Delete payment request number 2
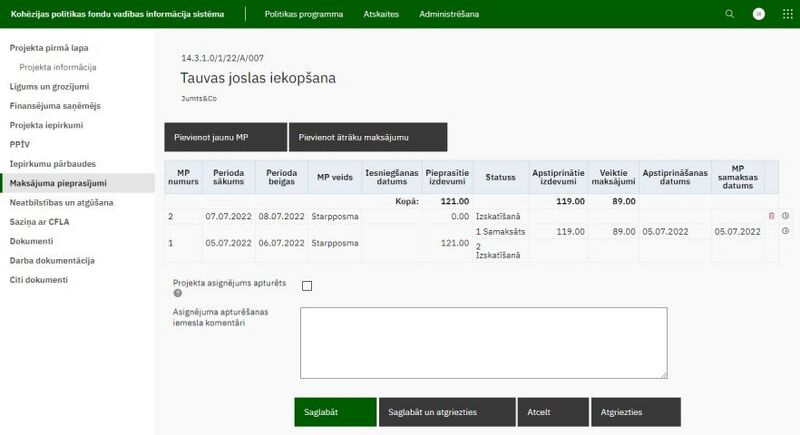This screenshot has width=800, height=435. pos(771,216)
